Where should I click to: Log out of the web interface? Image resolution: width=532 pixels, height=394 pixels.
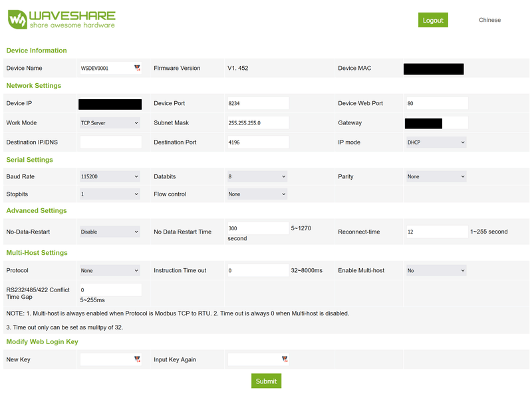tap(433, 20)
